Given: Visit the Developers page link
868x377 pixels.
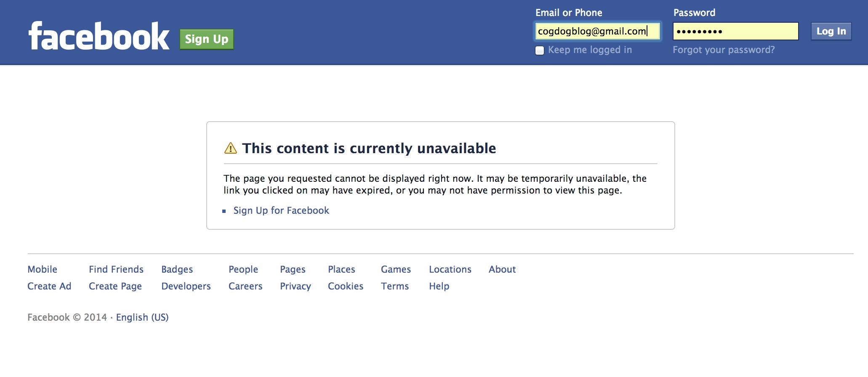Looking at the screenshot, I should [186, 286].
